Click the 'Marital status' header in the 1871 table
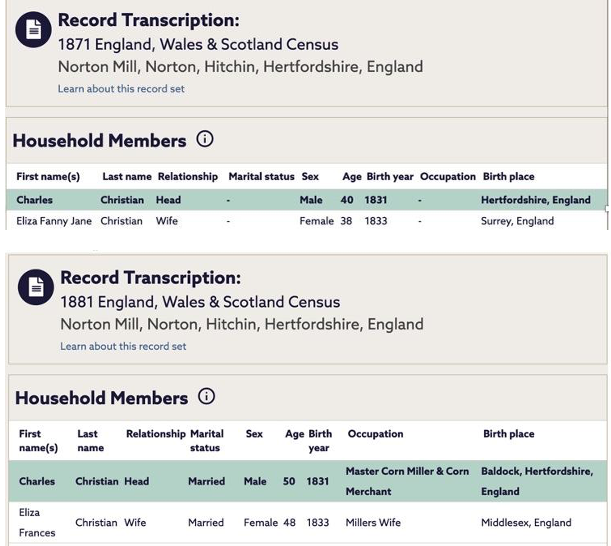The image size is (611, 546). tap(261, 177)
